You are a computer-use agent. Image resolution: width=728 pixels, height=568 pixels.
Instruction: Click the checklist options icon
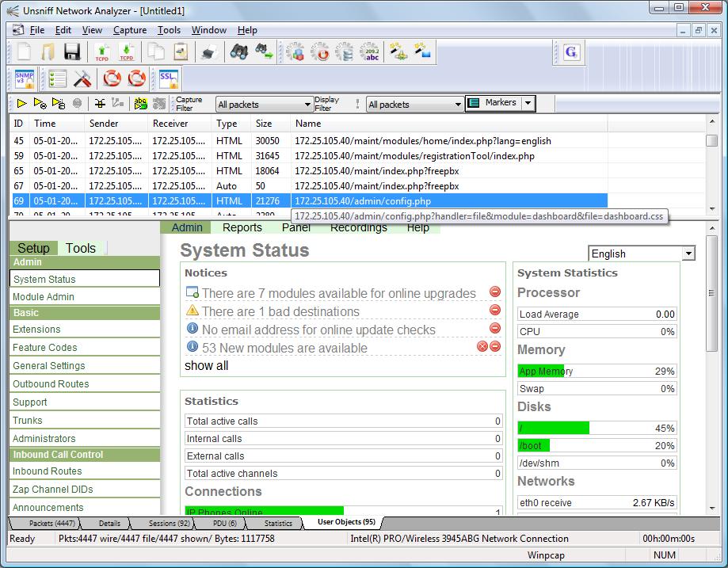point(58,79)
